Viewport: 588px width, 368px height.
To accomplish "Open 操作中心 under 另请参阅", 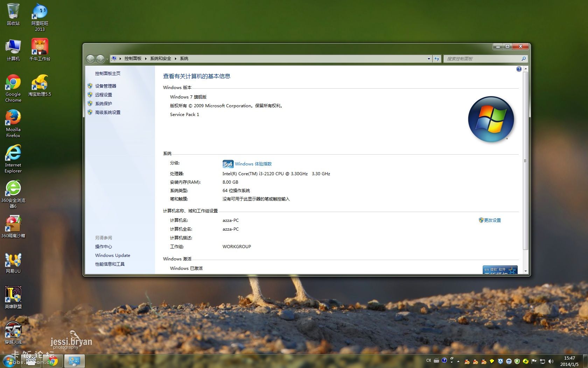I will tap(104, 246).
